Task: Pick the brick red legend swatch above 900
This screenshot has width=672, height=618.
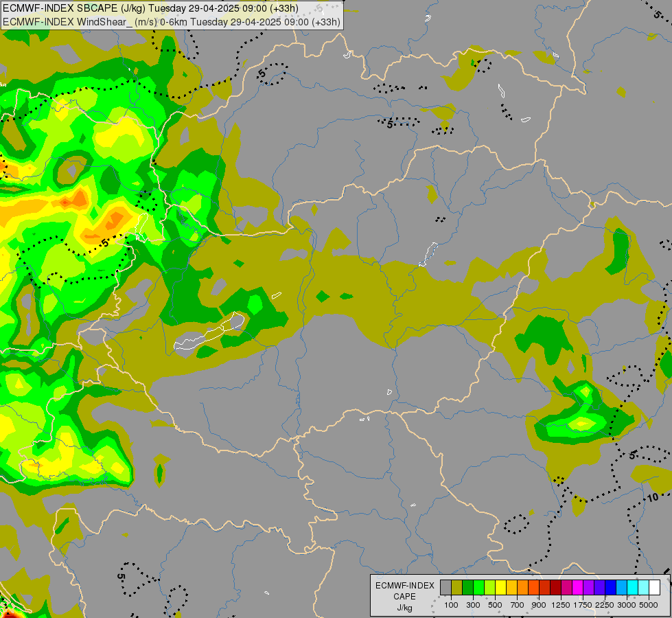Action: (x=545, y=588)
